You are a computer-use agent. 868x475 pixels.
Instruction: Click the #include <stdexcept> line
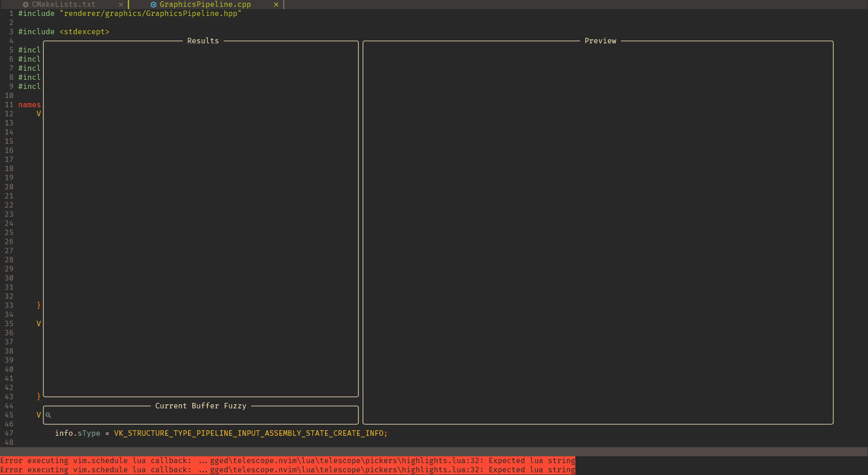pos(64,32)
